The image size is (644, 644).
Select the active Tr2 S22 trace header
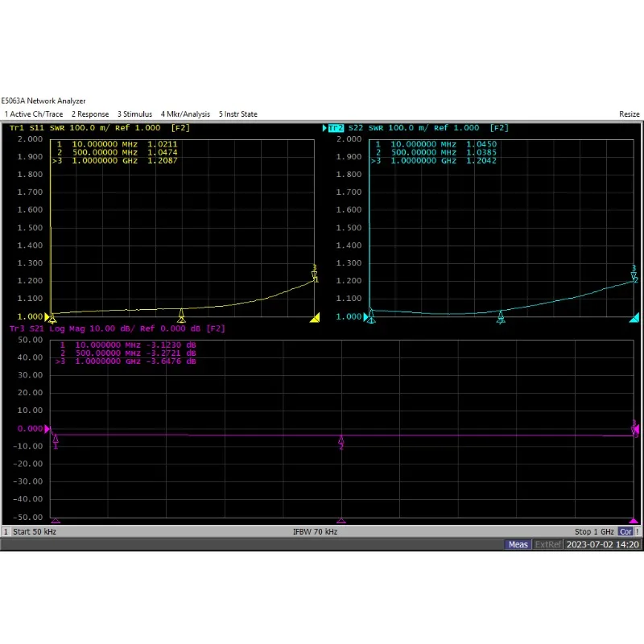418,128
